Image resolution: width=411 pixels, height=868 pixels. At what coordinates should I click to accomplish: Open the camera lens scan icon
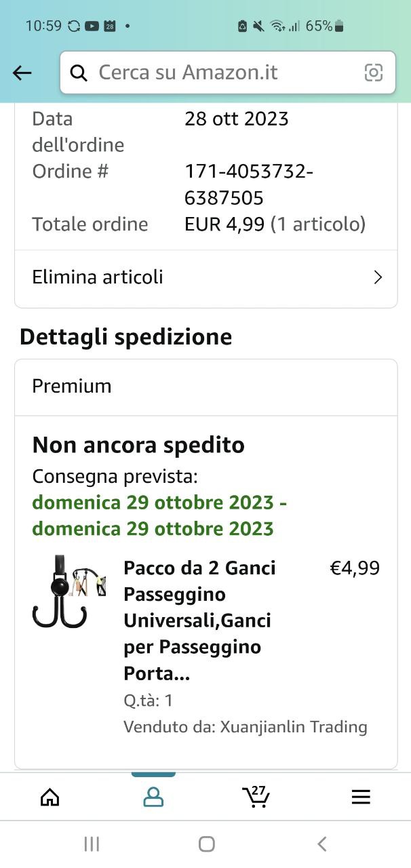click(374, 73)
